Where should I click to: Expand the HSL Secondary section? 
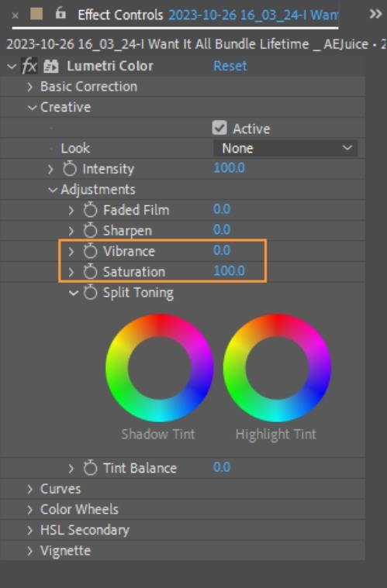tap(30, 531)
